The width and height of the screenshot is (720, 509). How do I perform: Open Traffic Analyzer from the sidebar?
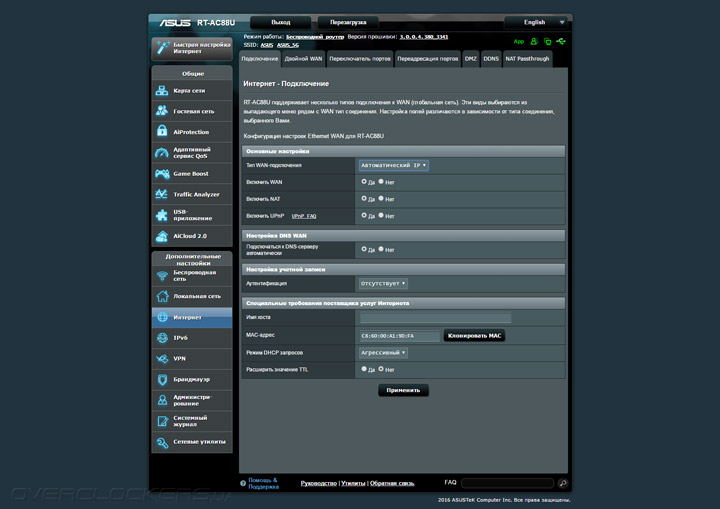pyautogui.click(x=163, y=194)
